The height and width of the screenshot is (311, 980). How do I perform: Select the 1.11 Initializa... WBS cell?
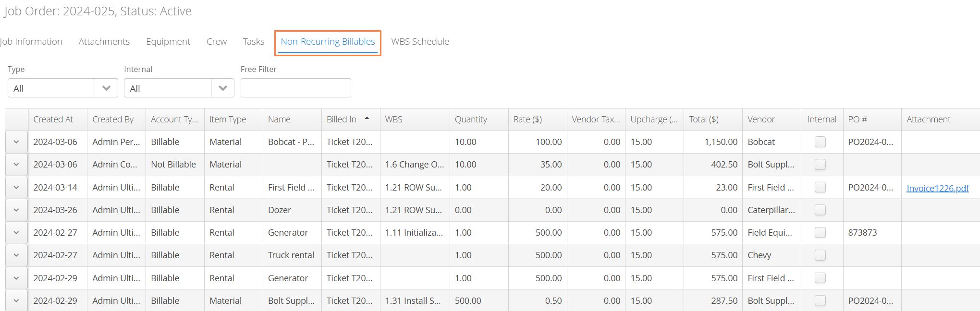[415, 232]
